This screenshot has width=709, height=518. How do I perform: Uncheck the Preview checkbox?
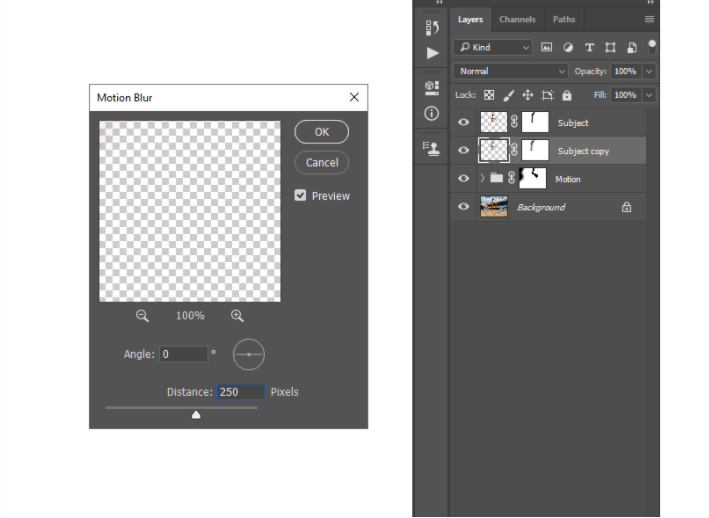[x=300, y=195]
